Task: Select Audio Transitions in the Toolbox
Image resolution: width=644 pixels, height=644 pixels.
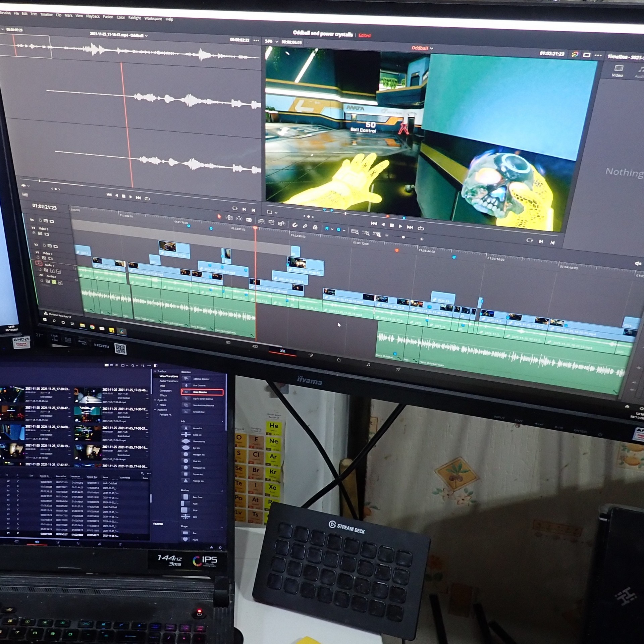Action: (169, 381)
